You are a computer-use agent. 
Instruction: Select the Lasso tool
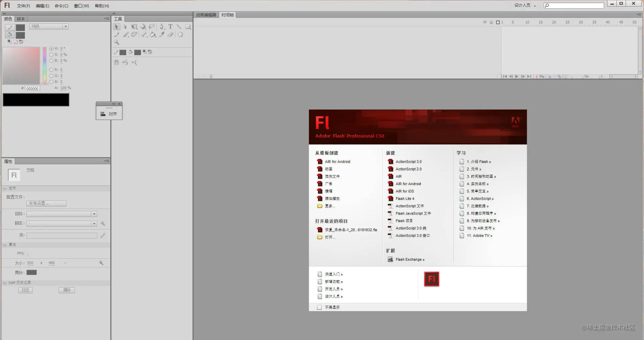pyautogui.click(x=151, y=26)
